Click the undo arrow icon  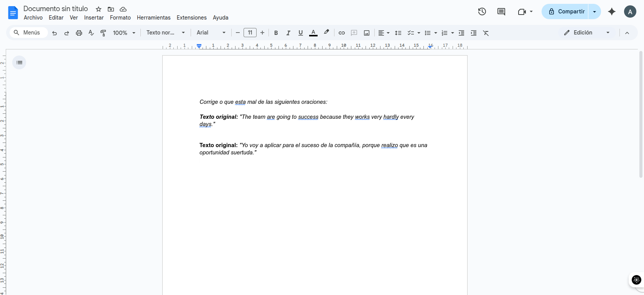[54, 33]
